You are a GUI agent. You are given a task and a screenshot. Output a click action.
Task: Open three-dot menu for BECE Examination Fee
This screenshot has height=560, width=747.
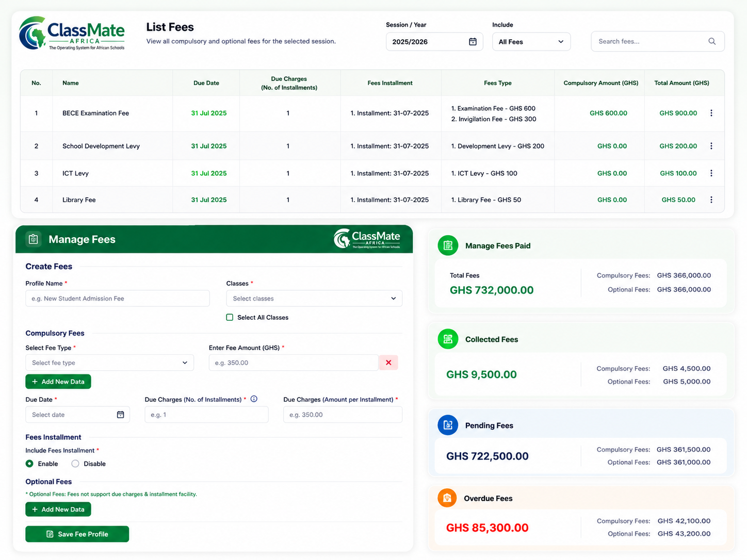pos(711,113)
